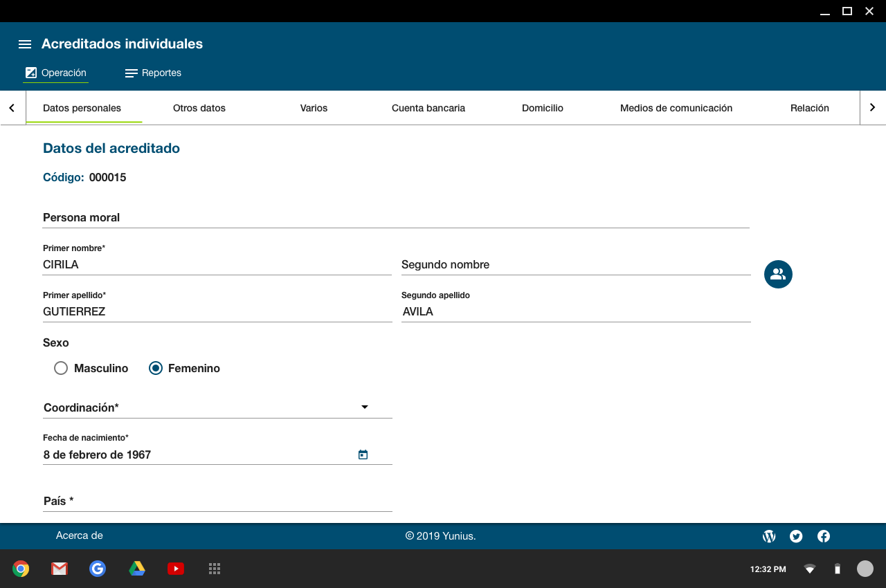Open the Medios de comunicación tab
Viewport: 886px width, 588px height.
coord(676,108)
